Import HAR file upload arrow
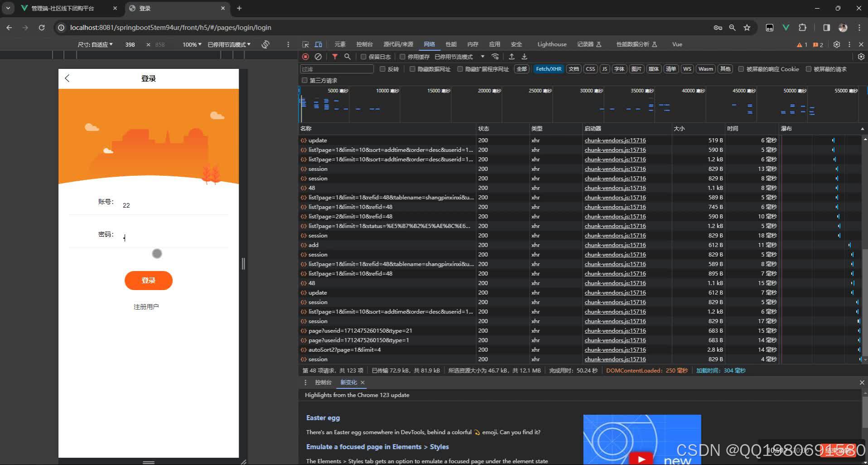Screen dimensions: 868x465 511,57
